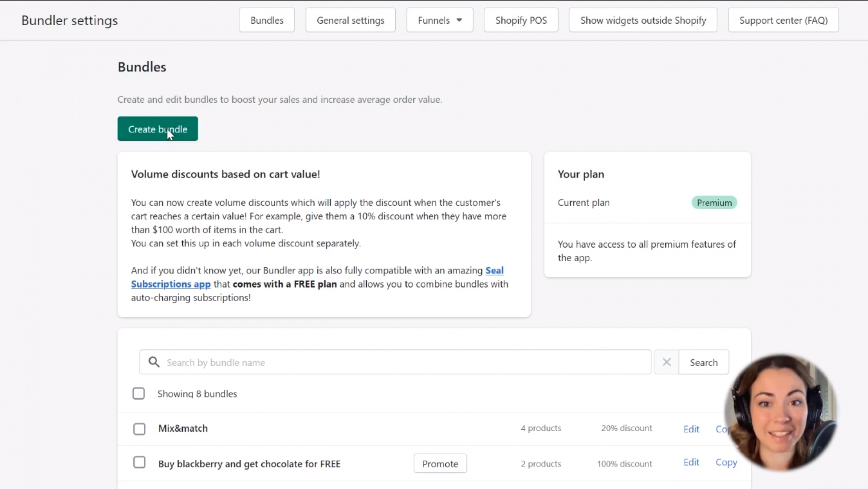The image size is (868, 489).
Task: Edit the Mix&match bundle
Action: pos(691,429)
